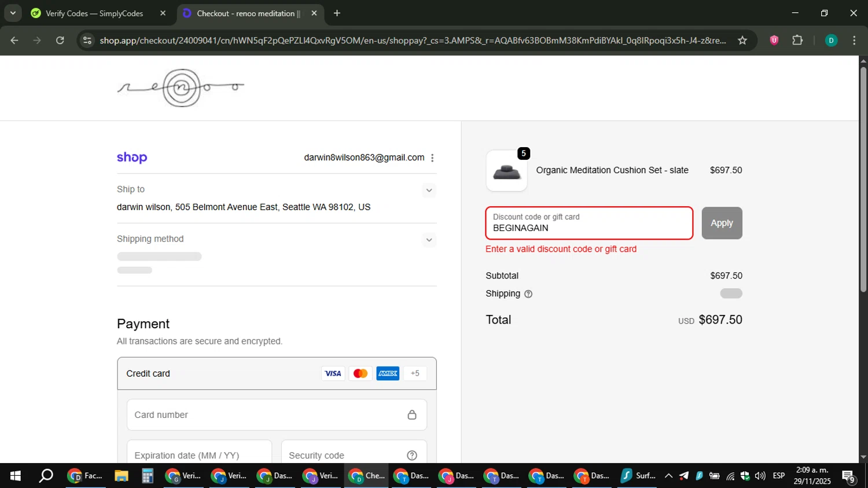868x488 pixels.
Task: Open the Wi-Fi network tray icon
Action: tap(730, 476)
